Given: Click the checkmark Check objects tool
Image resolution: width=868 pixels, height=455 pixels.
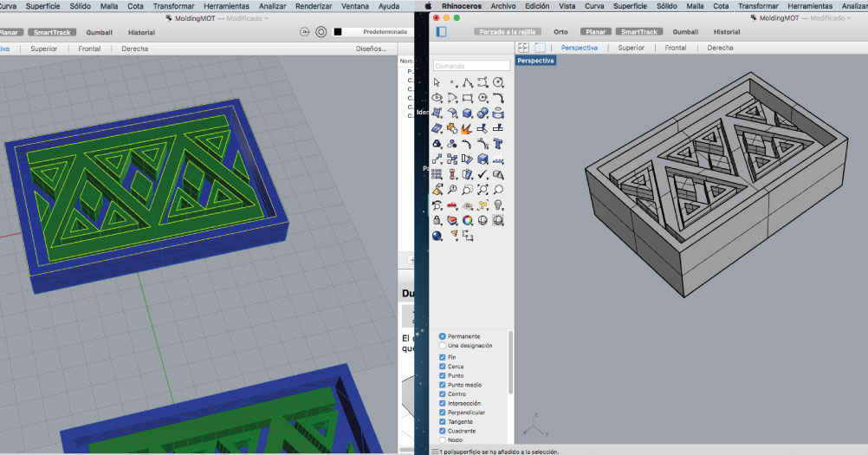Looking at the screenshot, I should pos(483,174).
